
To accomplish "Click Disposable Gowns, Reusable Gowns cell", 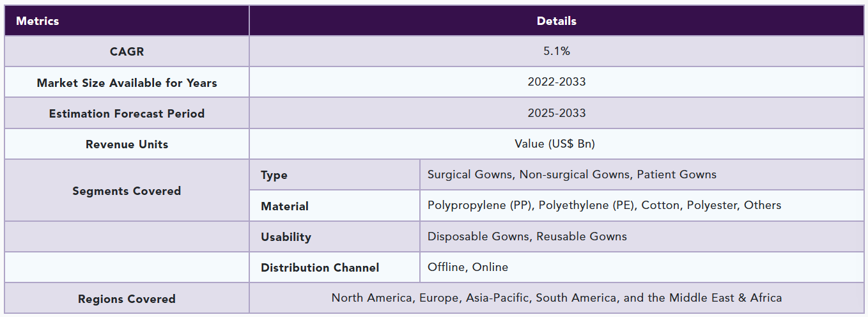I will [x=527, y=236].
